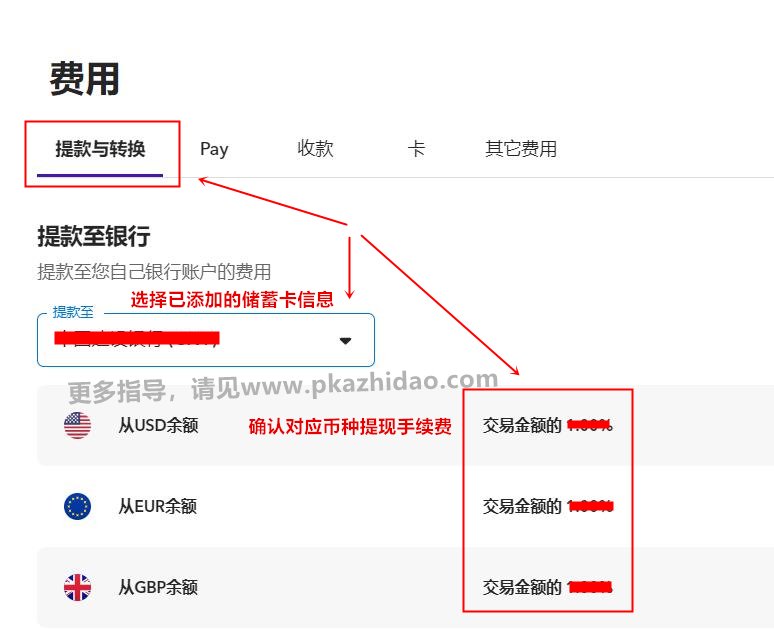Select the 从EUR余额 row label
Image resolution: width=774 pixels, height=630 pixels.
[157, 506]
